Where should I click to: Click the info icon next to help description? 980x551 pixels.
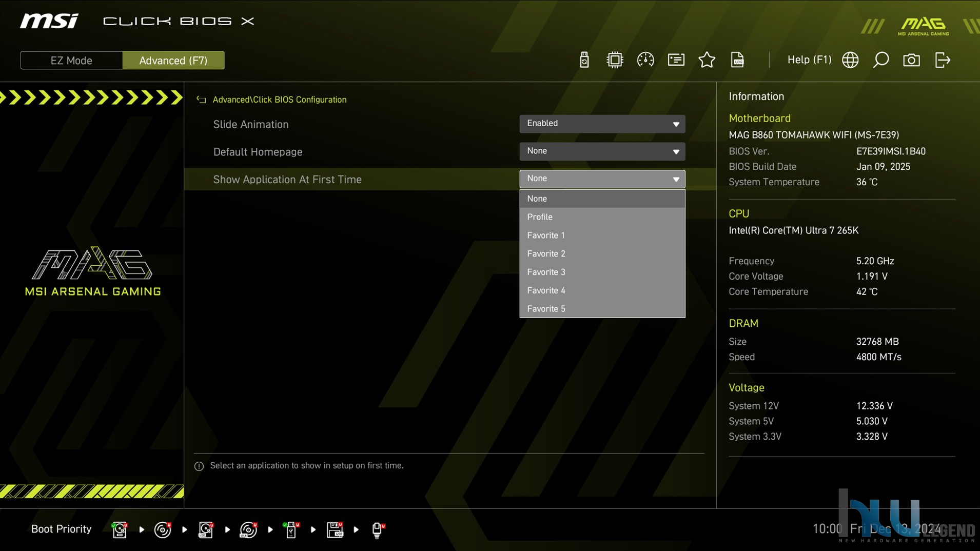coord(199,466)
